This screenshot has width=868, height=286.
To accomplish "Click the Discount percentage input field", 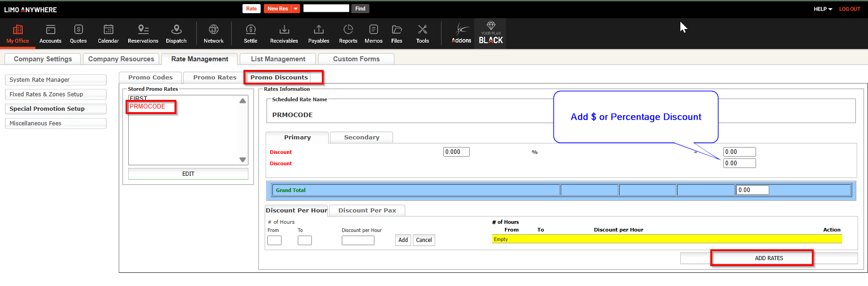I will point(456,152).
